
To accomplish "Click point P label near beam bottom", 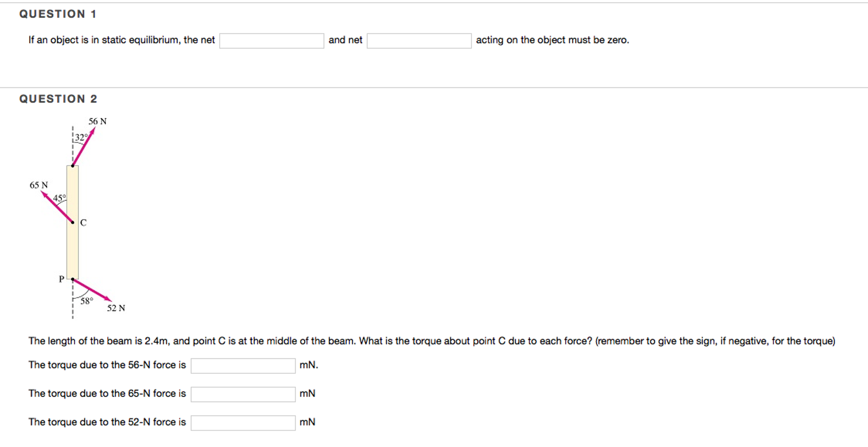I will [x=62, y=279].
